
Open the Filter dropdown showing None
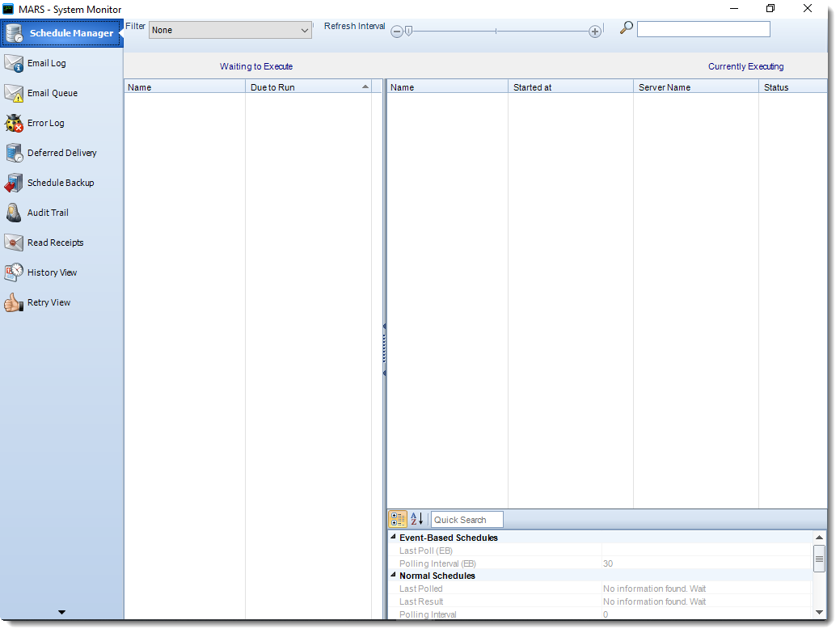point(230,31)
